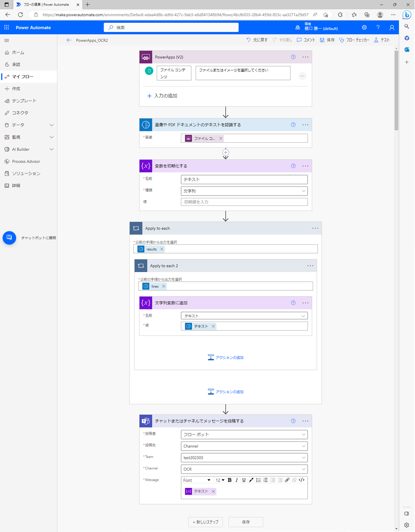Switch the Message editor to code view
Screen dimensions: 415x532
point(302,480)
